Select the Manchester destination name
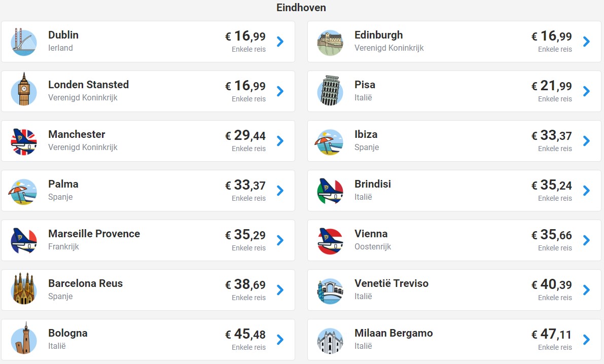Viewport: 604px width, 364px height. (x=77, y=134)
